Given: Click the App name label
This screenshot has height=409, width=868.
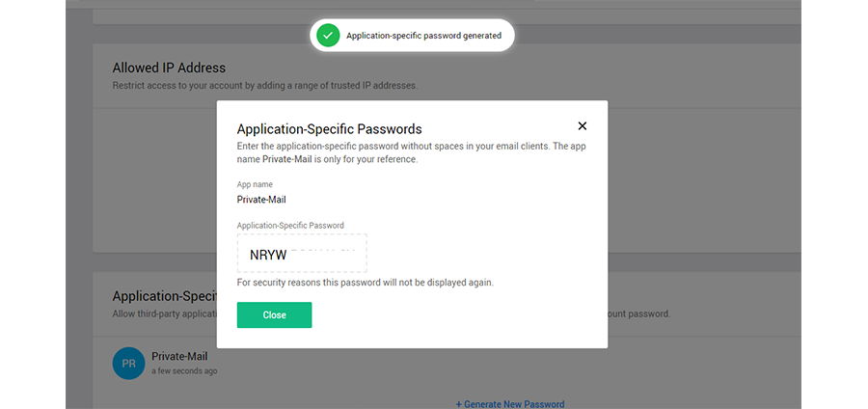Looking at the screenshot, I should (255, 183).
